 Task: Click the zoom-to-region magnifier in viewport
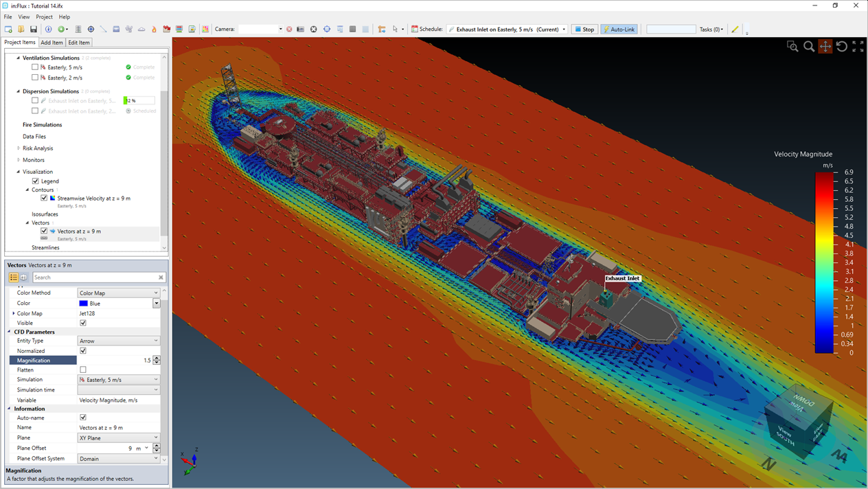[x=792, y=46]
